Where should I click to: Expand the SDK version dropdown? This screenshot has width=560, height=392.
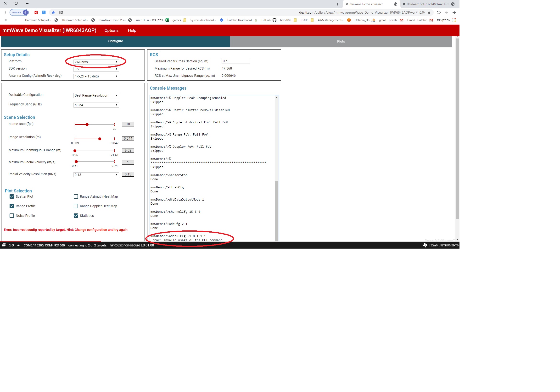pos(96,69)
